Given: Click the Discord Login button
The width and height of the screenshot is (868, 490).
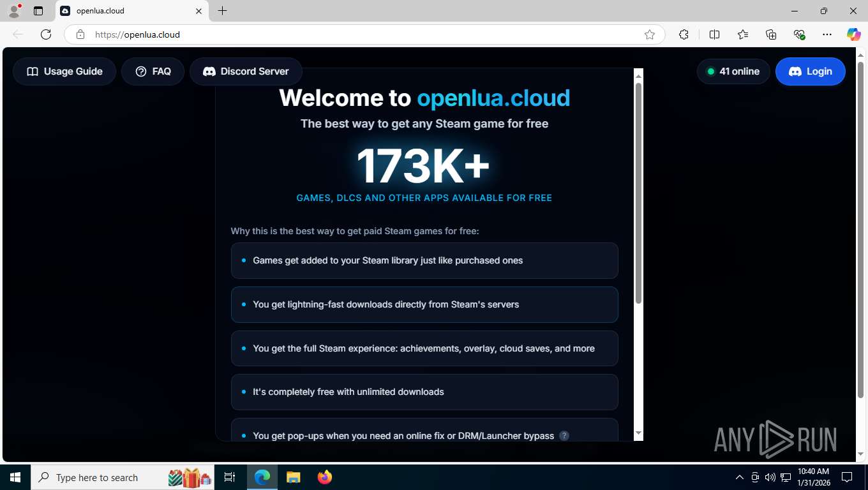Looking at the screenshot, I should click(x=811, y=71).
